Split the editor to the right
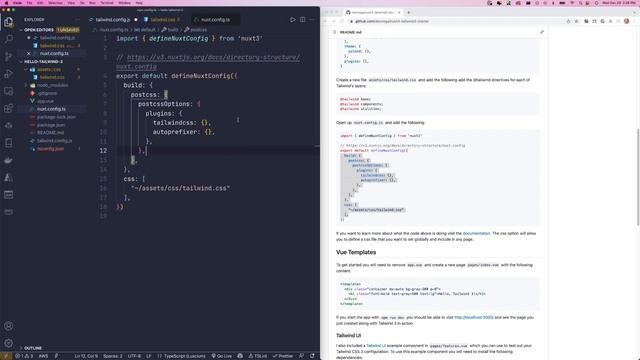This screenshot has width=640, height=360. coord(302,20)
